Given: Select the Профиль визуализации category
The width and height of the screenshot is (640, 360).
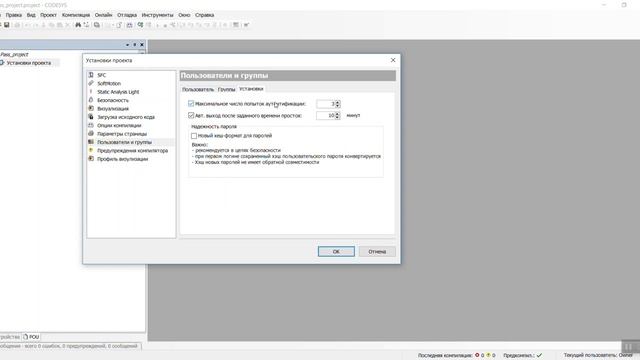Looking at the screenshot, I should (122, 159).
